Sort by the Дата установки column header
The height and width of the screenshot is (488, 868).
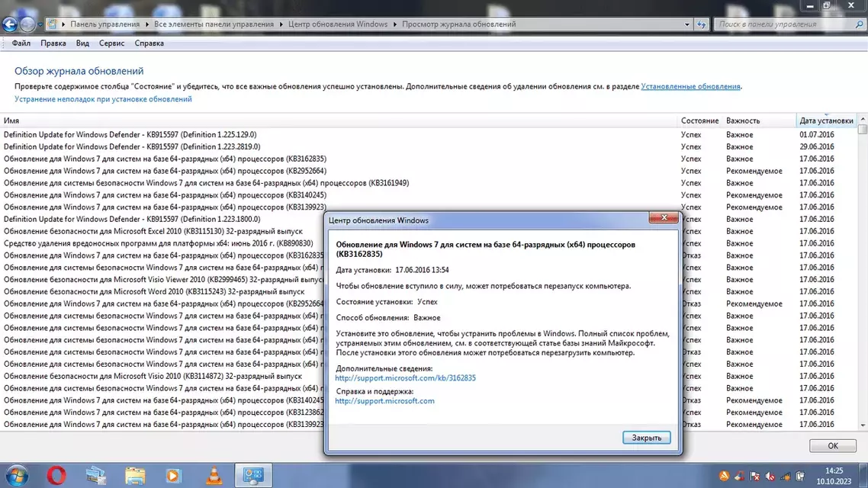point(827,120)
